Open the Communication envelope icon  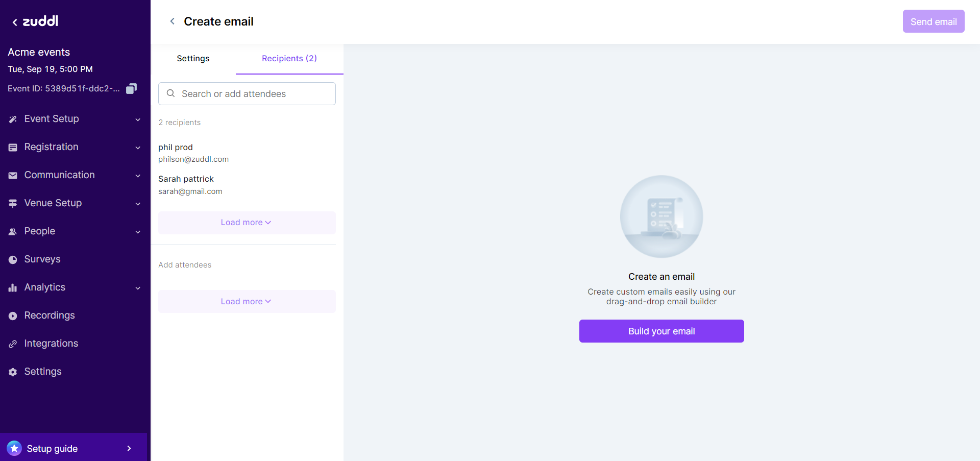pyautogui.click(x=13, y=175)
